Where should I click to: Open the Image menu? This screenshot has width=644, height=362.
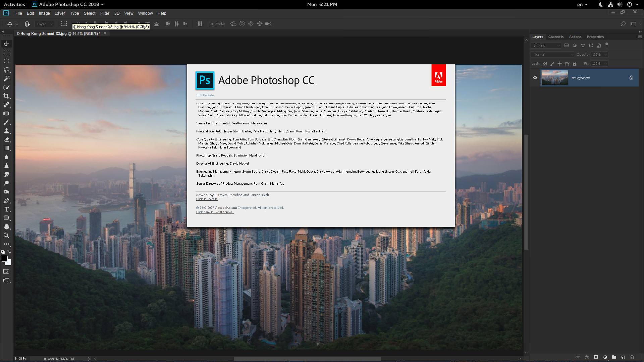tap(44, 13)
